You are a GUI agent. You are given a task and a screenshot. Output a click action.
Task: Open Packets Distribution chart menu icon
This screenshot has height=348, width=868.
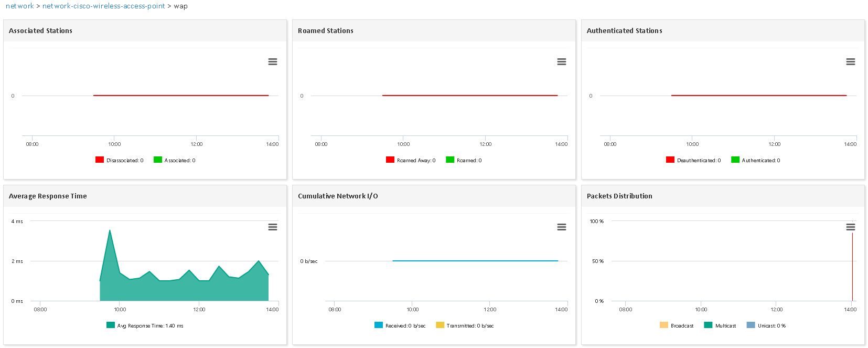(851, 227)
